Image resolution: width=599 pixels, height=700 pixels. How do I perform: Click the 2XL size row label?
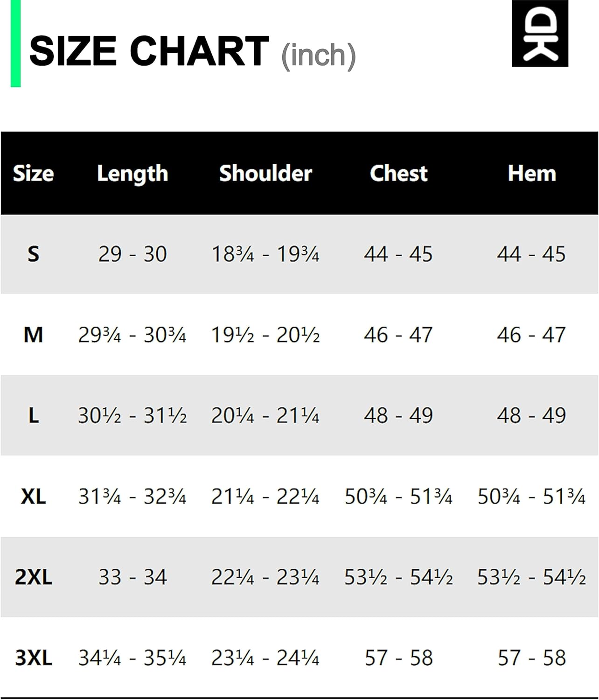33,577
